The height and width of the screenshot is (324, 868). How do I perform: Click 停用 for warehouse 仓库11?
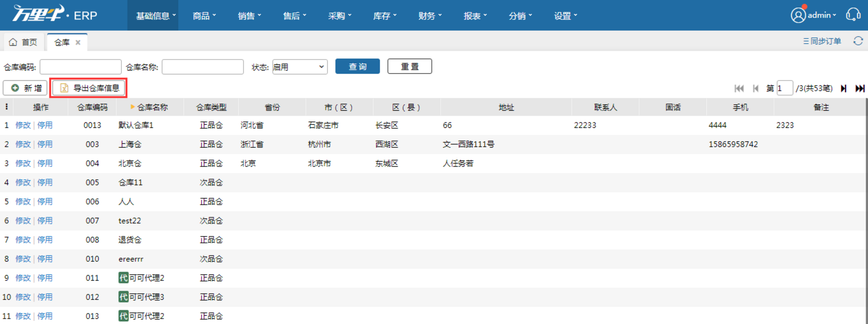[x=45, y=183]
